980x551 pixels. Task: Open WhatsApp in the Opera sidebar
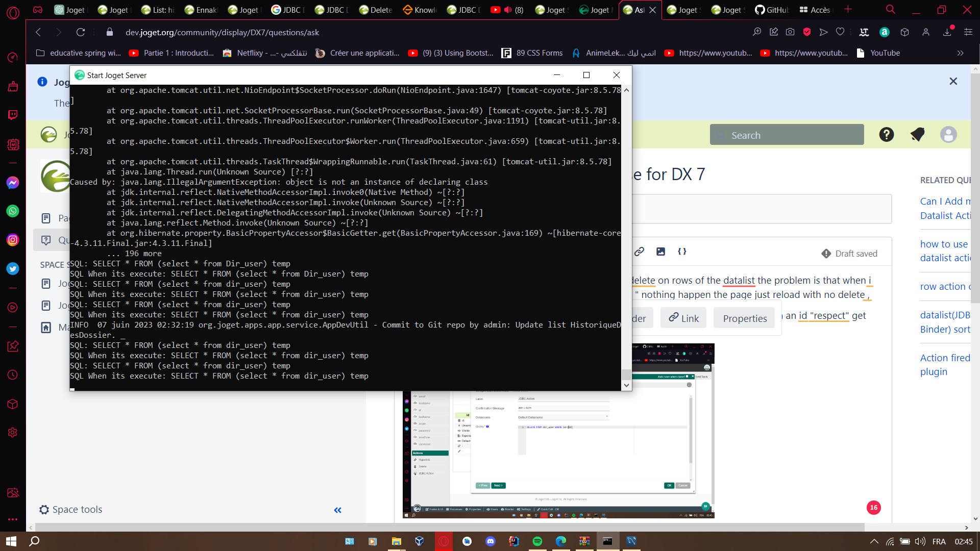(13, 211)
